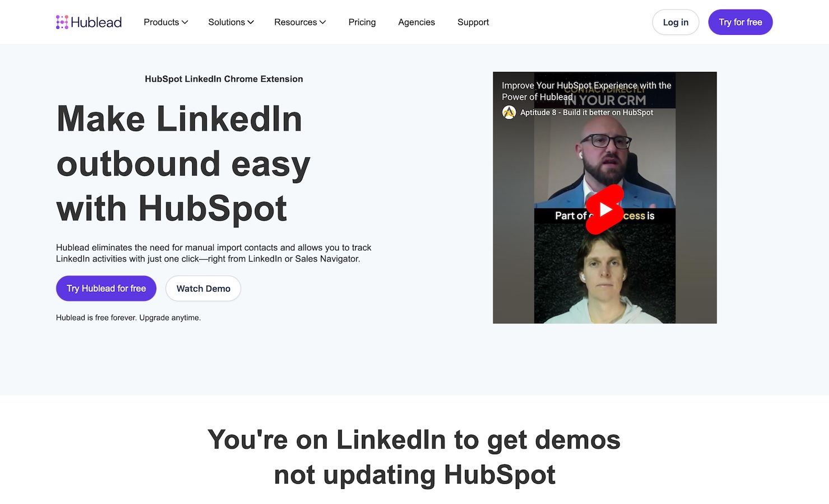This screenshot has height=504, width=829.
Task: Click the Hublead wordmark text
Action: coord(96,22)
